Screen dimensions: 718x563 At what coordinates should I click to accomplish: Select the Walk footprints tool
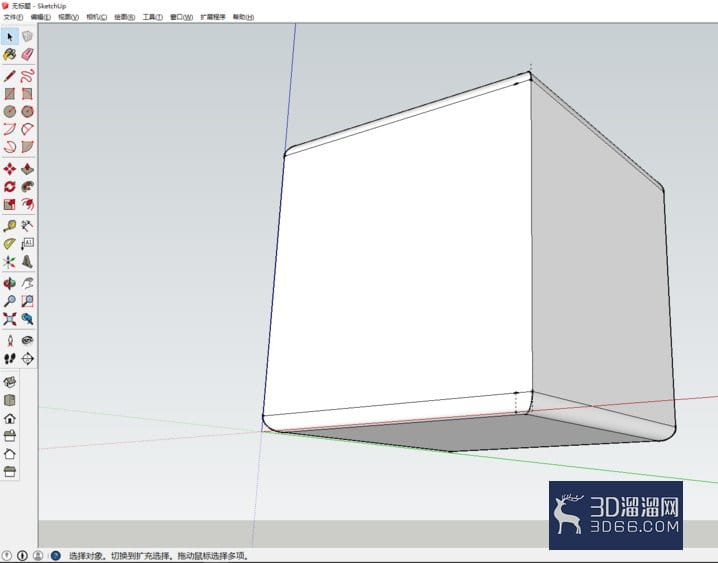tap(10, 358)
